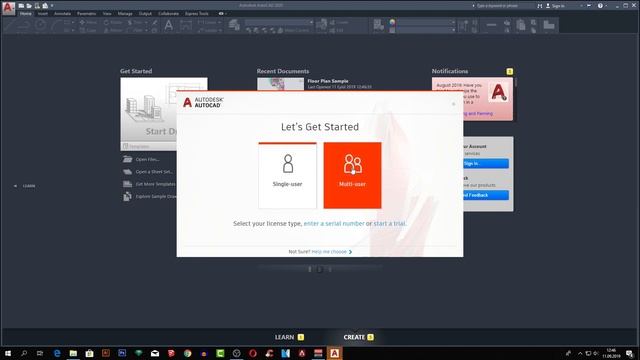The image size is (640, 360).
Task: Expand the Quick Access Toolbar customize arrow
Action: coord(52,6)
